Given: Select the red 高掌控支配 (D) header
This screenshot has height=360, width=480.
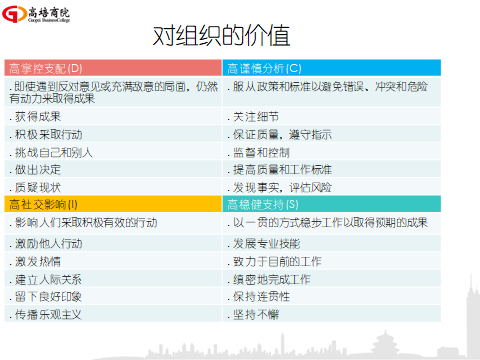Looking at the screenshot, I should (x=113, y=68).
